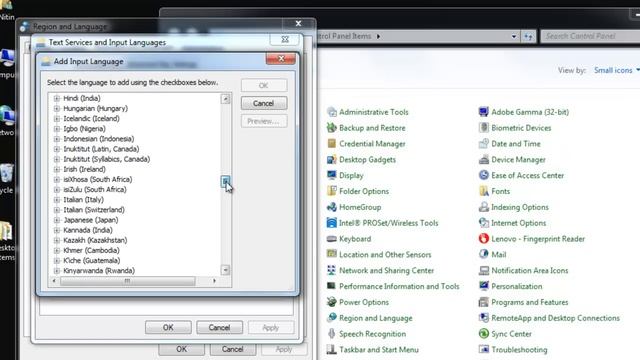Open Notification Area Icons link
The image size is (640, 360).
click(530, 271)
